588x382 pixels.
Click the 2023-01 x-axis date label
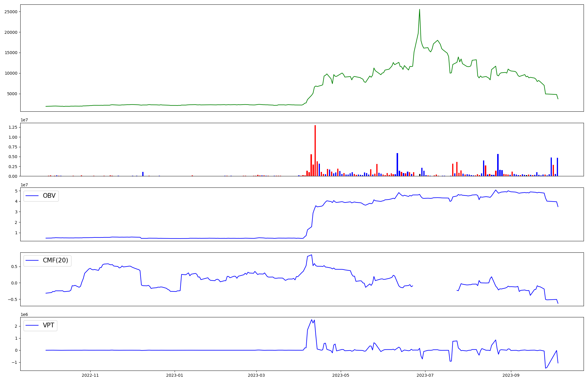pyautogui.click(x=175, y=375)
